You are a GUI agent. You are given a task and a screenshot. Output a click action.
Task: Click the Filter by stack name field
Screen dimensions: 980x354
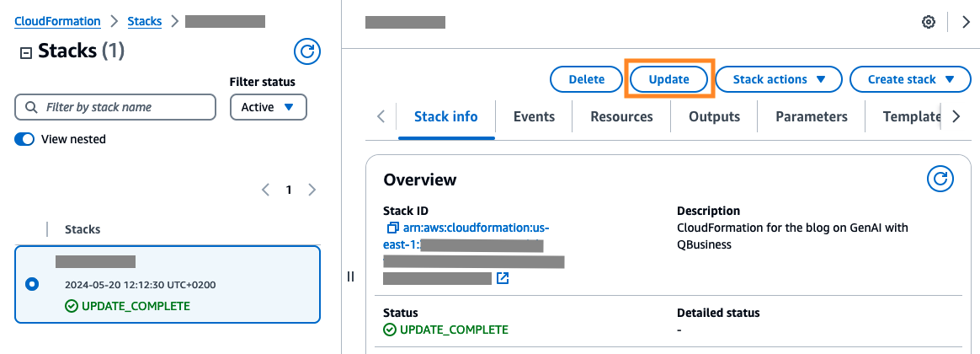pos(115,107)
